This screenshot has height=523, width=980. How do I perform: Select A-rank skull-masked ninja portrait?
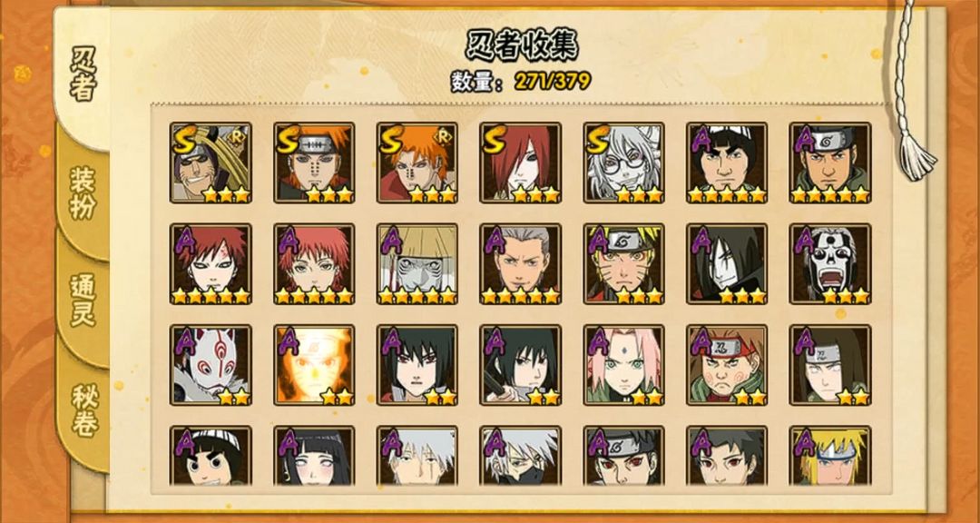[x=830, y=264]
